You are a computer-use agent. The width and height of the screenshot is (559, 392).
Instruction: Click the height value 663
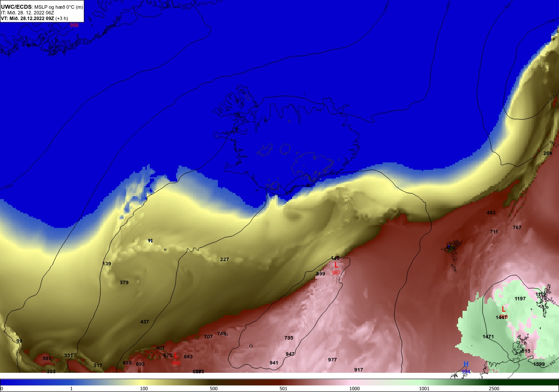pos(188,357)
